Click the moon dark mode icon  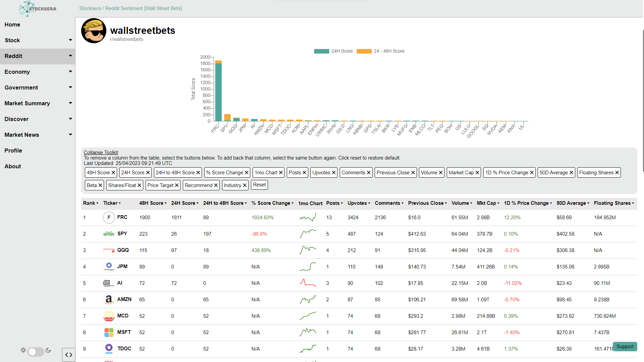pos(48,350)
